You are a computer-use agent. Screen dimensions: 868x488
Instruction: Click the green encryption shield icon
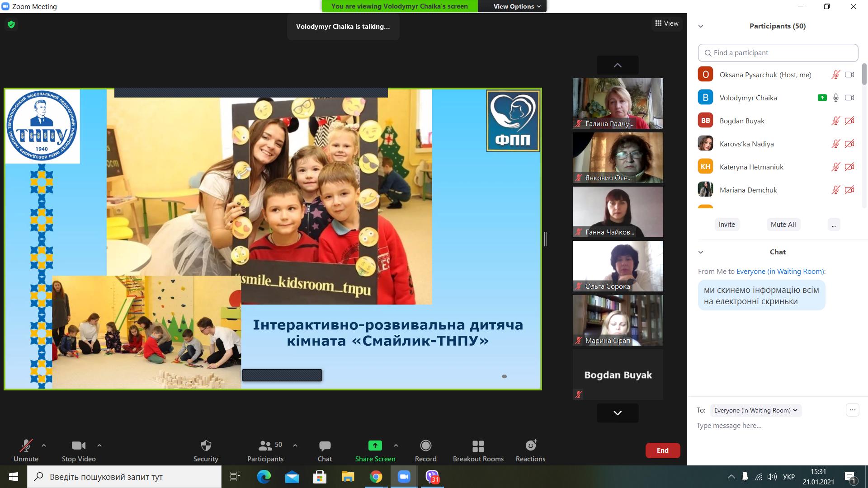(11, 24)
